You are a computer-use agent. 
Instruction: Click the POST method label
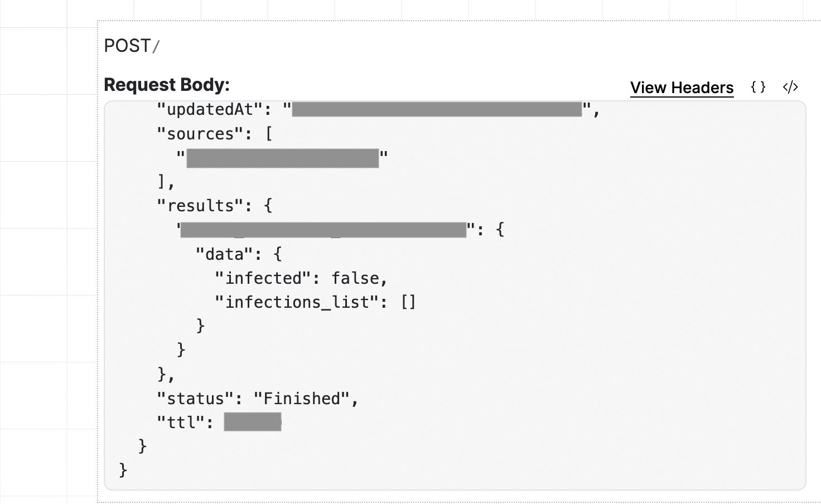[127, 46]
